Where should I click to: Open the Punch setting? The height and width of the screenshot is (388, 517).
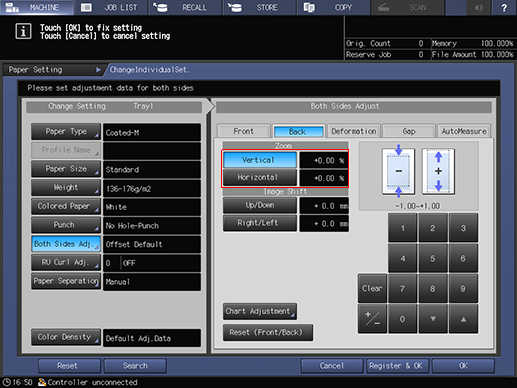tap(66, 225)
